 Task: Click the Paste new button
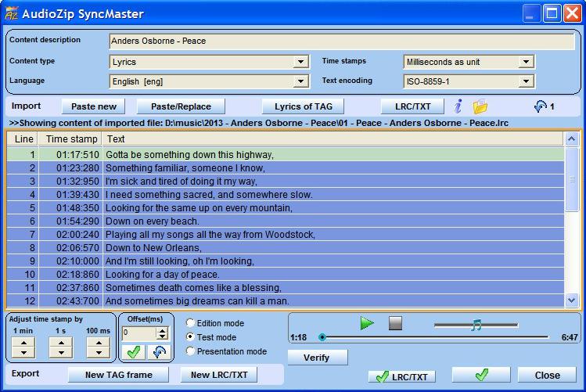click(x=93, y=106)
